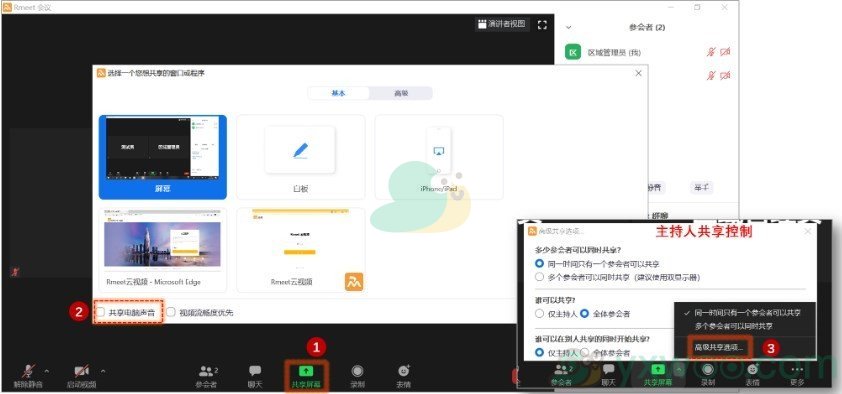The height and width of the screenshot is (394, 842).
Task: Click camera-off icon beside 区域管理员 (我)
Action: coord(725,52)
